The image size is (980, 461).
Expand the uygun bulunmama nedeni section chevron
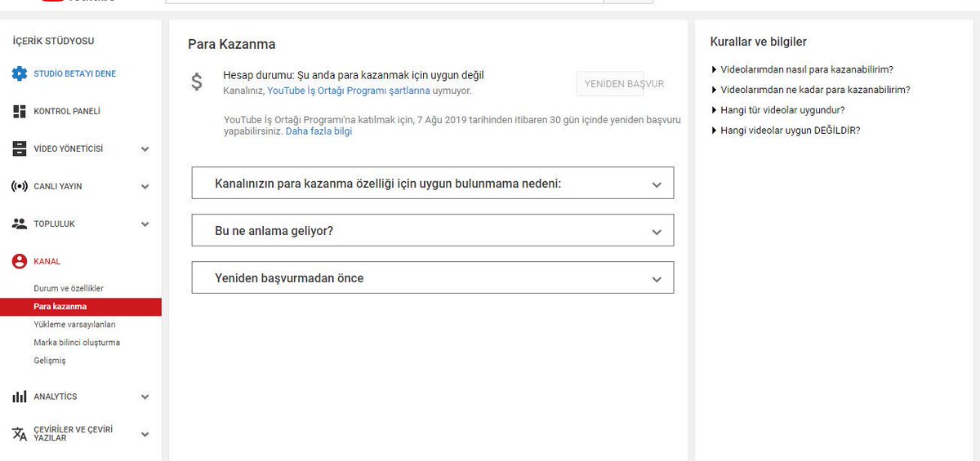[657, 184]
